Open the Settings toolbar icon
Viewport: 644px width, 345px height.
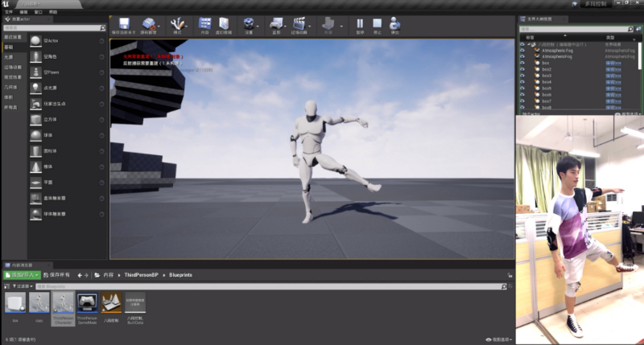coord(250,25)
